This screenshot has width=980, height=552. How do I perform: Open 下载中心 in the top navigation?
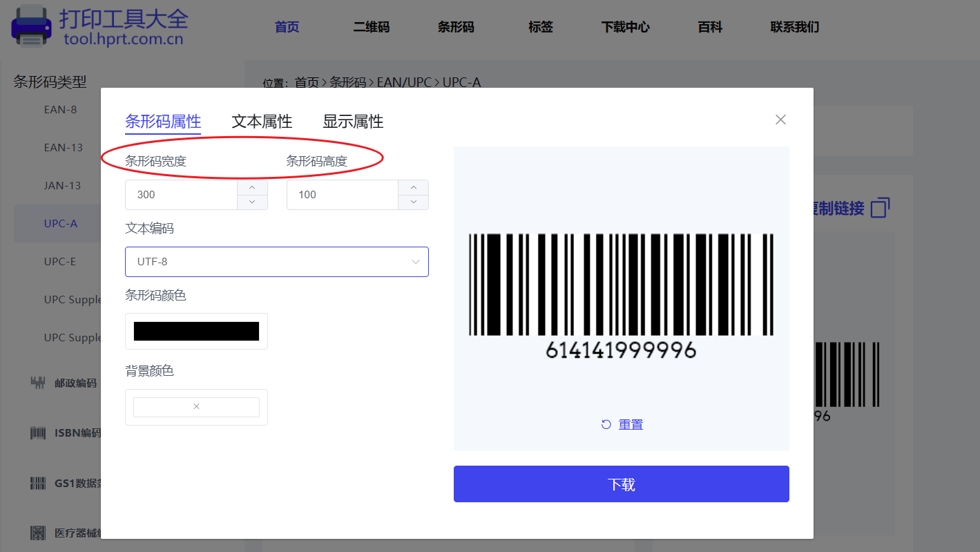[x=625, y=27]
